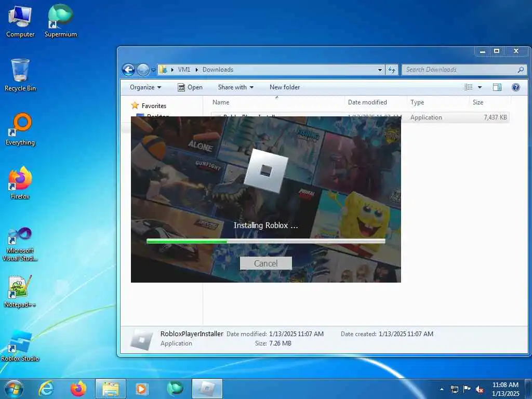Click the Explorer forward arrow button
532x399 pixels.
[x=143, y=70]
